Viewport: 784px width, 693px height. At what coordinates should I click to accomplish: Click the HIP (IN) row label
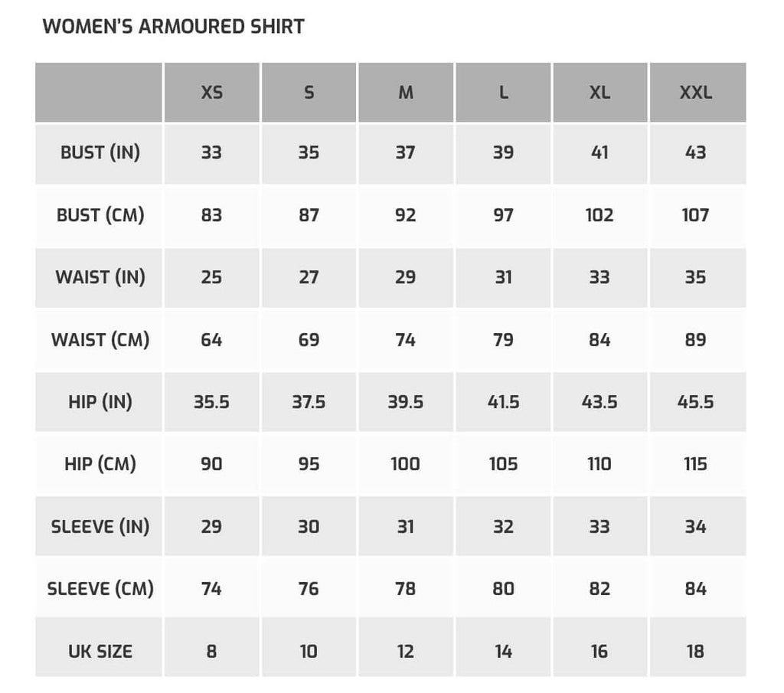(100, 401)
